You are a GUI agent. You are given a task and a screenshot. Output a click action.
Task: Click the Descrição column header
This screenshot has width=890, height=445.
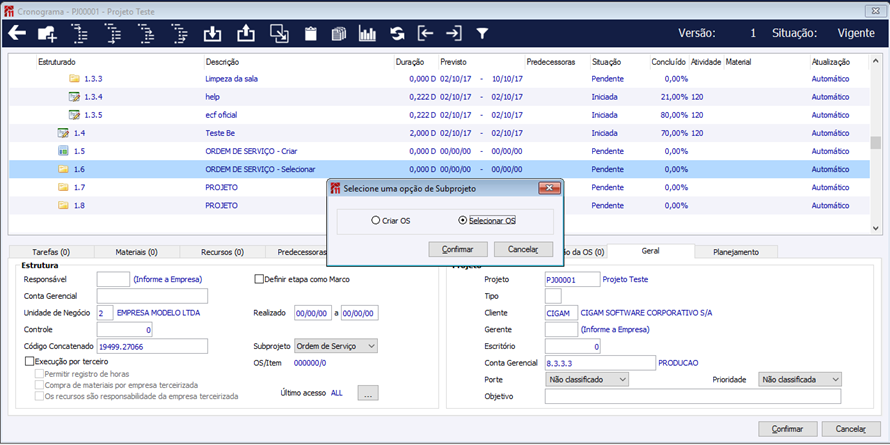tap(222, 62)
